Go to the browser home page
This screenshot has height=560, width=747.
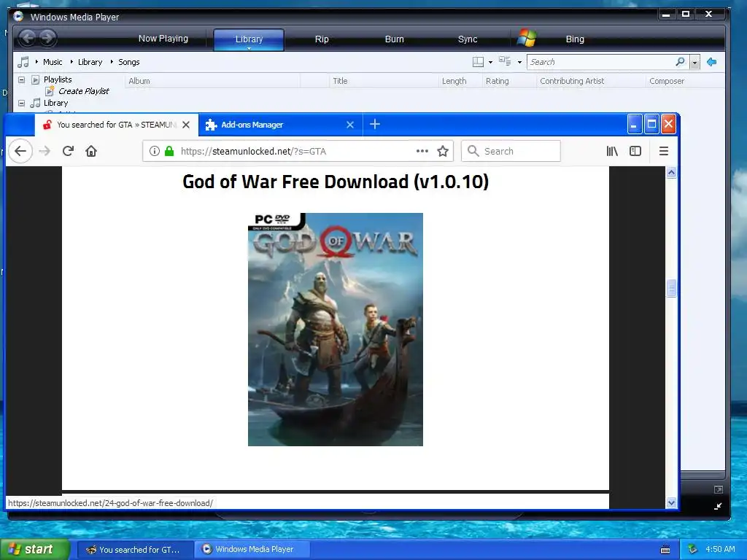[x=91, y=152]
